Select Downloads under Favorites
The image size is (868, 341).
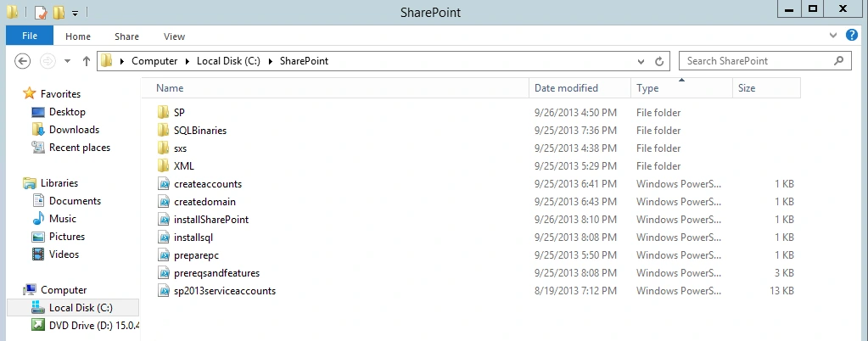pos(74,130)
